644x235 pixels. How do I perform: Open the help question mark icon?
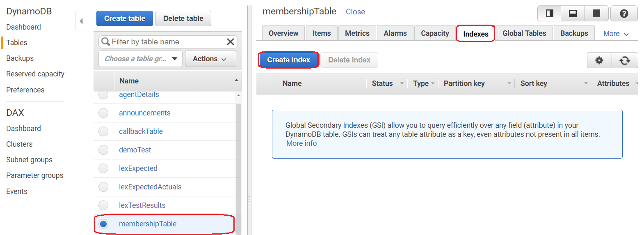[623, 14]
